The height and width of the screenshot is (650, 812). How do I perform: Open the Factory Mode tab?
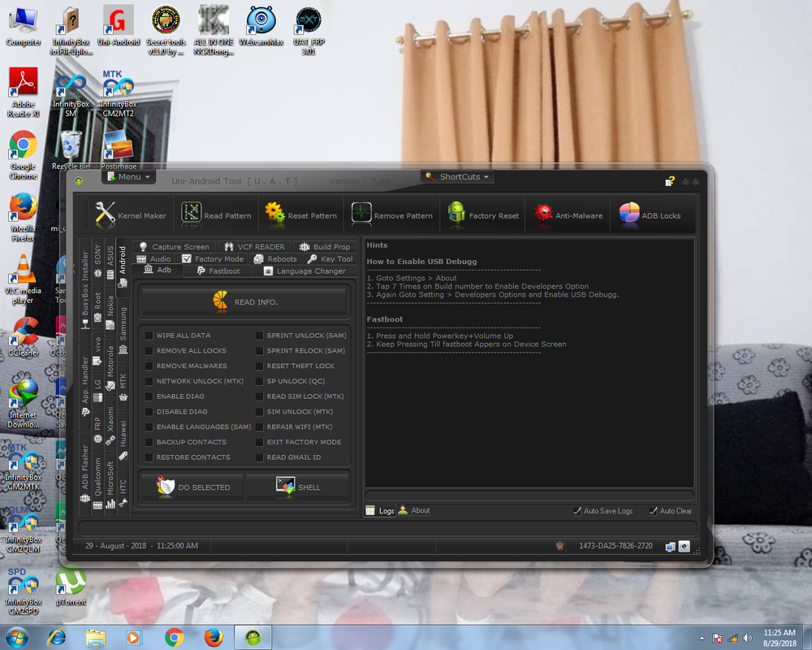[213, 258]
